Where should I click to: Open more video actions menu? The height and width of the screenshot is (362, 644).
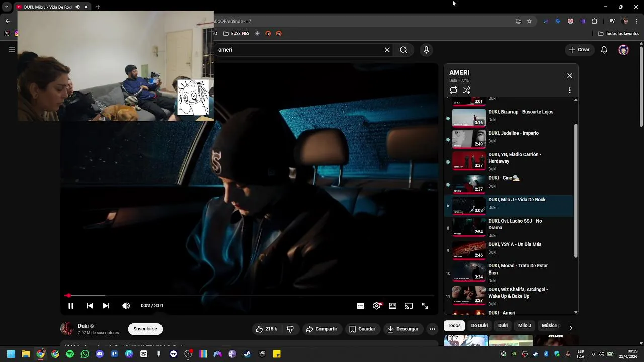point(432,329)
